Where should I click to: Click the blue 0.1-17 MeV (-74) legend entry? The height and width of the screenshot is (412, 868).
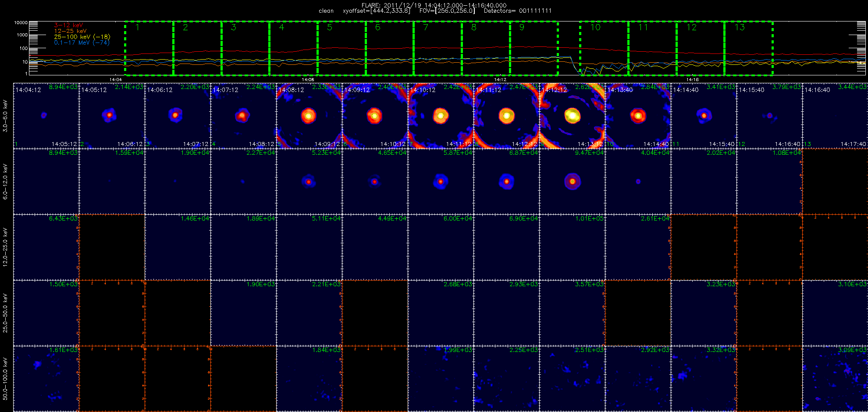(x=82, y=43)
